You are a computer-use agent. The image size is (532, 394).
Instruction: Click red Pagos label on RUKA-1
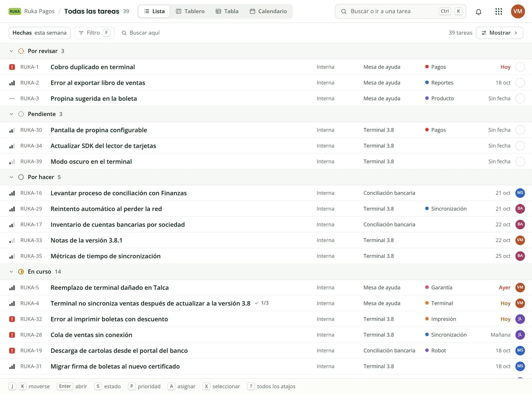[435, 67]
